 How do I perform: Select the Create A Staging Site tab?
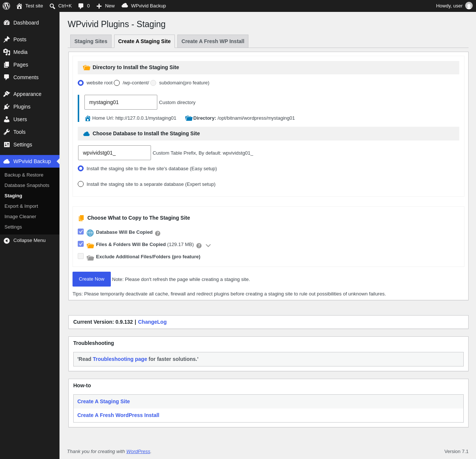(144, 41)
